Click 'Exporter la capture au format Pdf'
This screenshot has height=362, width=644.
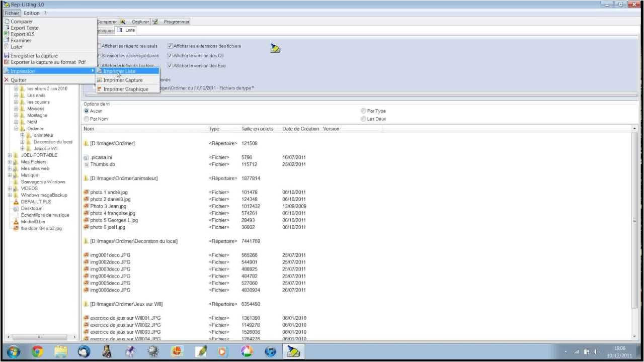pyautogui.click(x=50, y=62)
